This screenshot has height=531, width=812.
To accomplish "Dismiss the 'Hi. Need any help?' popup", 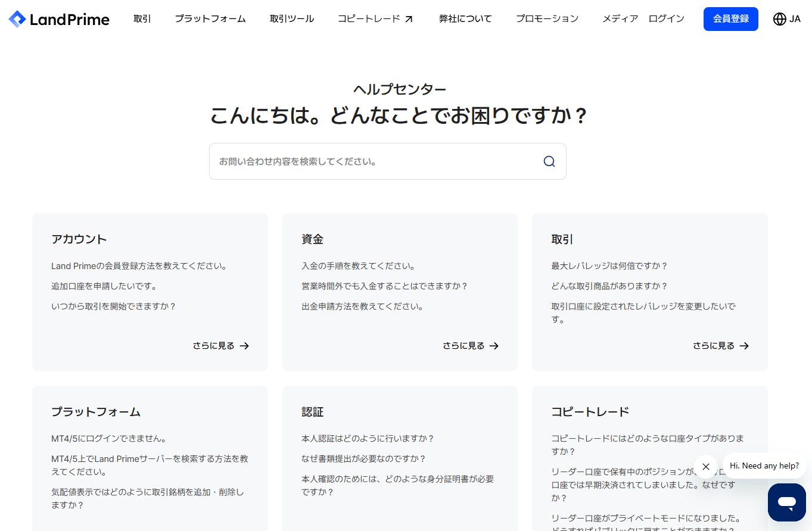I will pyautogui.click(x=706, y=467).
